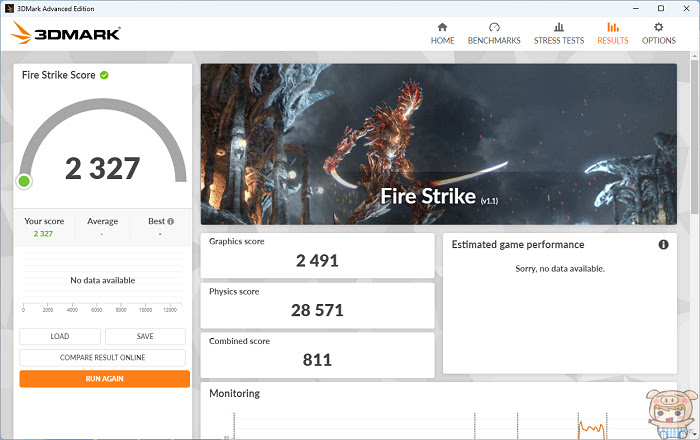Minimize the 3DMark window
700x440 pixels.
coord(636,8)
